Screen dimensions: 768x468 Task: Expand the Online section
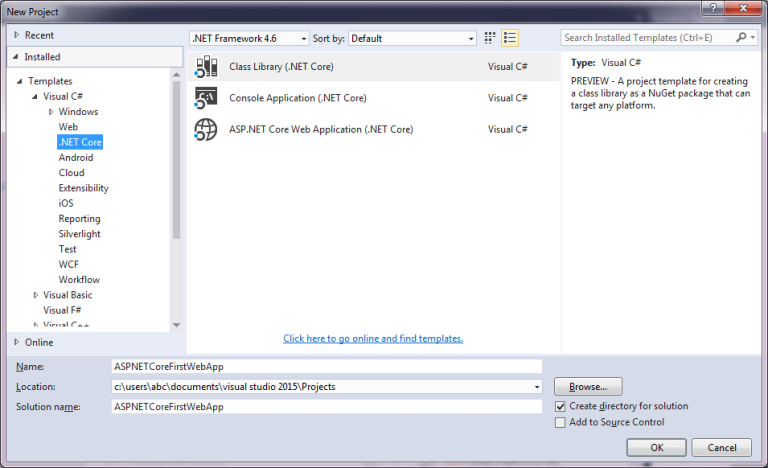pyautogui.click(x=17, y=342)
